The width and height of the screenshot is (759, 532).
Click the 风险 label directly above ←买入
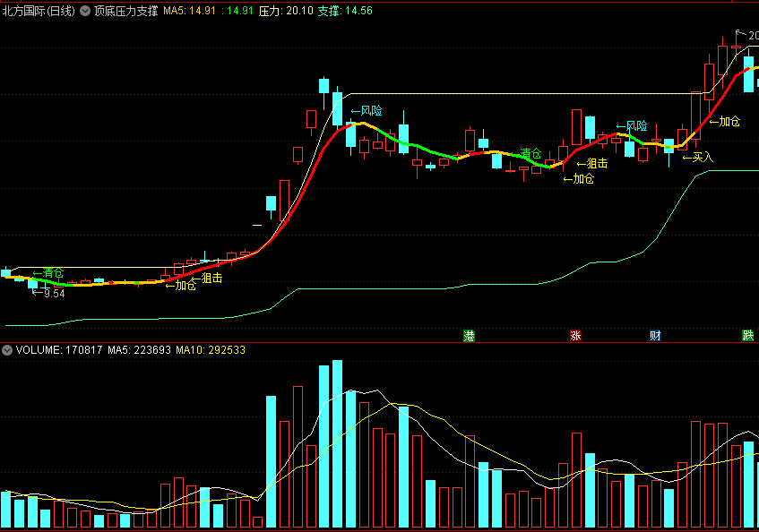(x=631, y=126)
